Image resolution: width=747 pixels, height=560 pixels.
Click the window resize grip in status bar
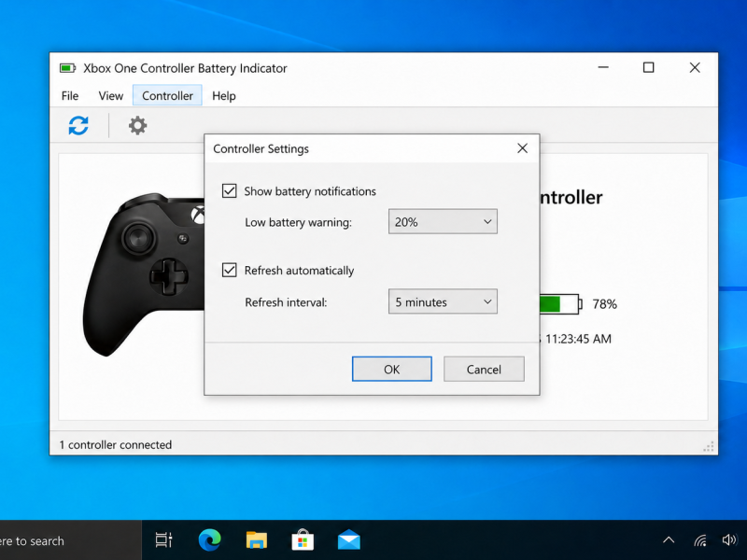point(709,446)
